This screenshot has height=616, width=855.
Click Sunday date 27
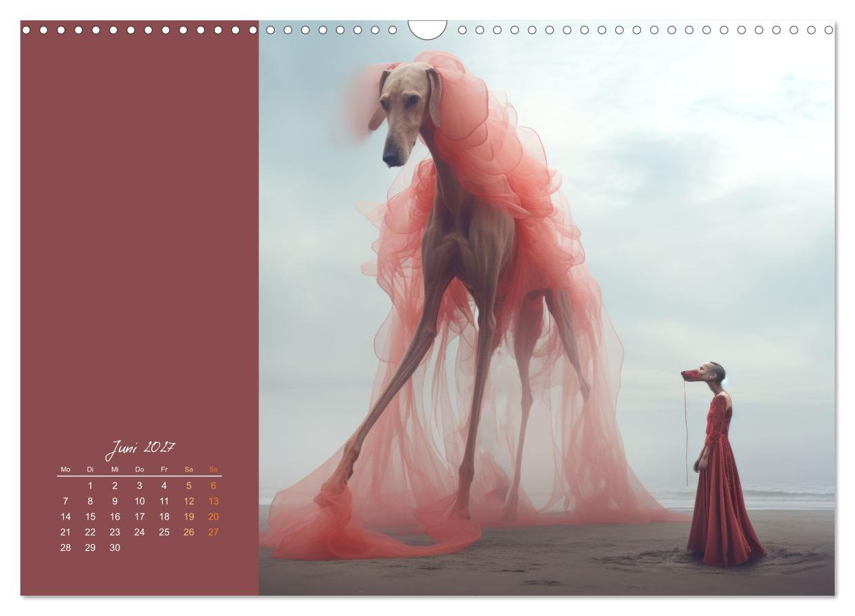coord(213,533)
